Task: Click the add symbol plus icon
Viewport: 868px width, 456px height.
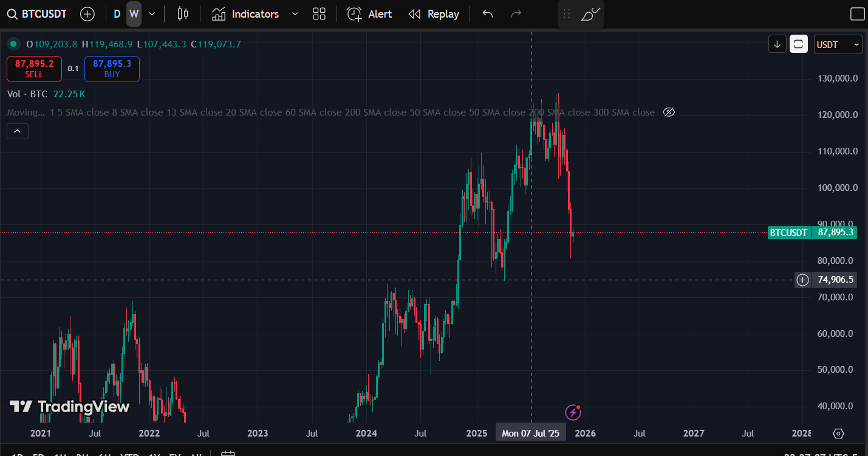Action: point(87,14)
